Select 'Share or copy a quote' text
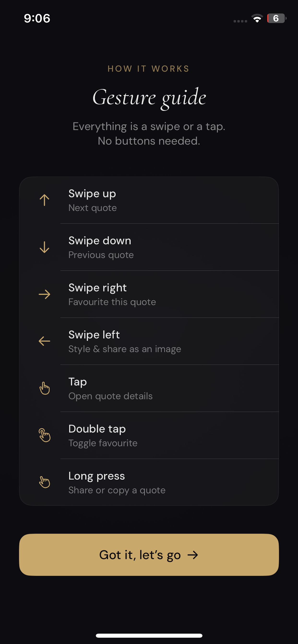 pos(117,490)
